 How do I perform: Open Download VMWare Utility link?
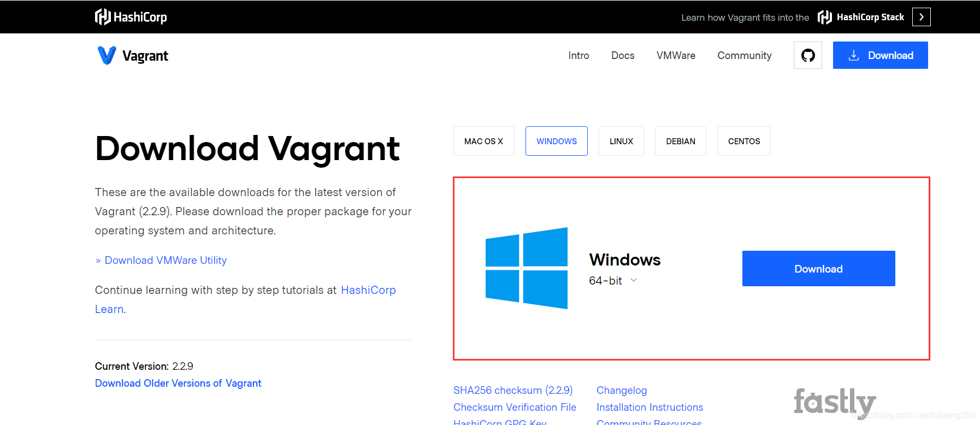[x=166, y=261]
